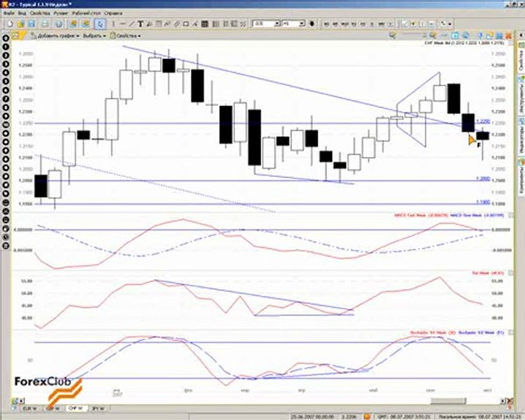Select the Text tool marked T

pyautogui.click(x=140, y=24)
